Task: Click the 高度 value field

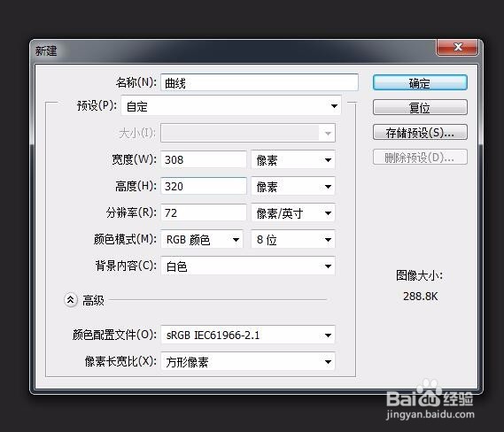Action: [x=204, y=186]
